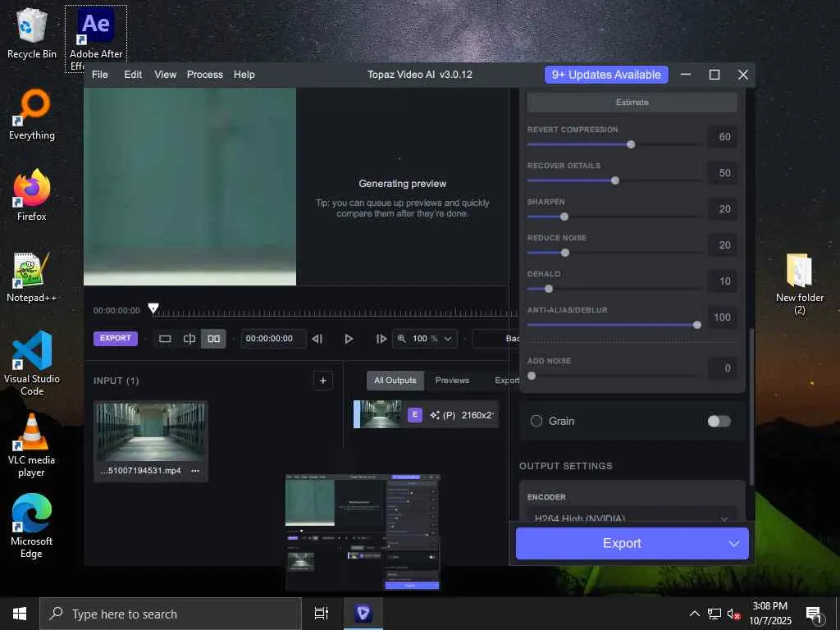This screenshot has height=630, width=840.
Task: Edit the Recover Details value 50
Action: (x=722, y=173)
